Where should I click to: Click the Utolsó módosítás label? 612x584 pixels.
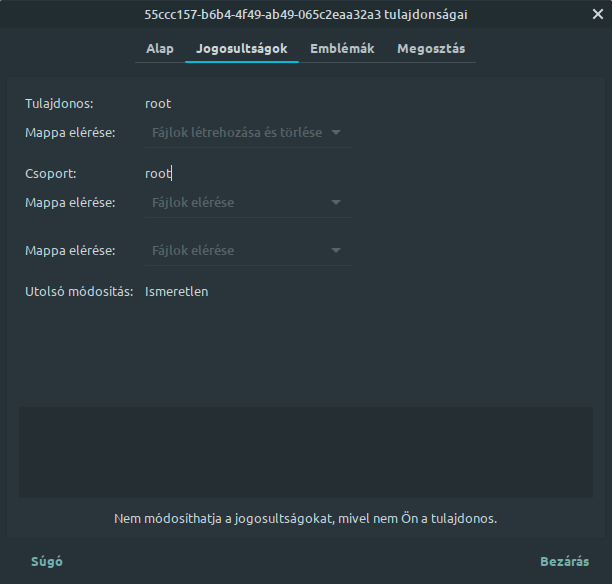point(79,292)
